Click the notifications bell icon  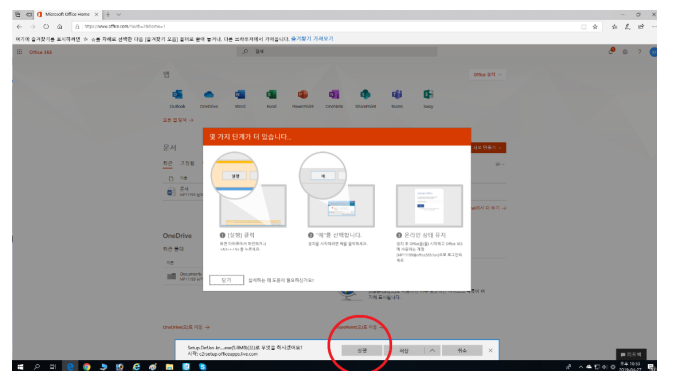pyautogui.click(x=611, y=51)
